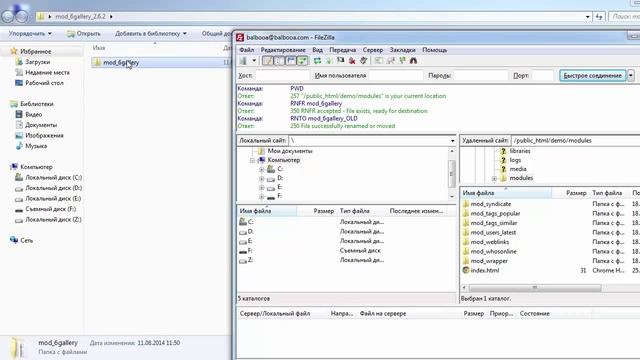Select index.html file in remote list
The width and height of the screenshot is (640, 360).
click(484, 270)
